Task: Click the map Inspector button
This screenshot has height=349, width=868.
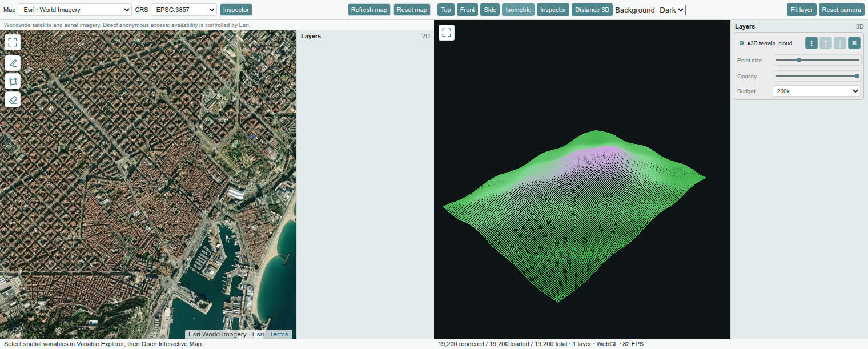Action: click(236, 10)
